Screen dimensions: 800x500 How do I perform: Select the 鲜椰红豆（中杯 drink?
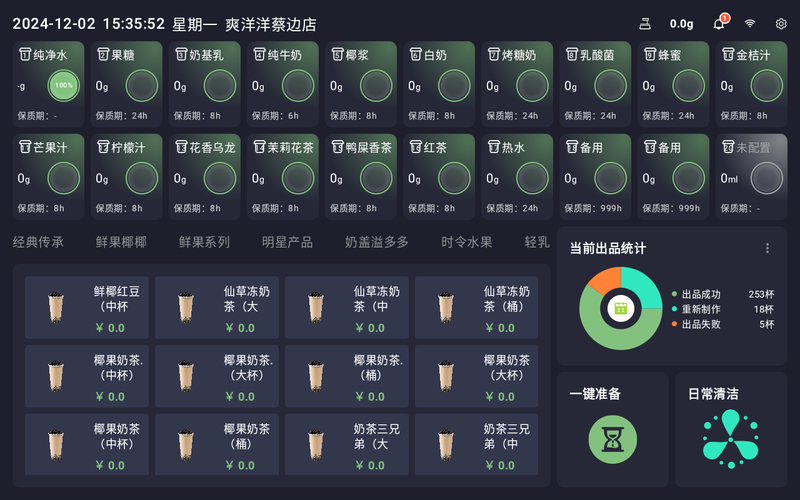pyautogui.click(x=87, y=308)
